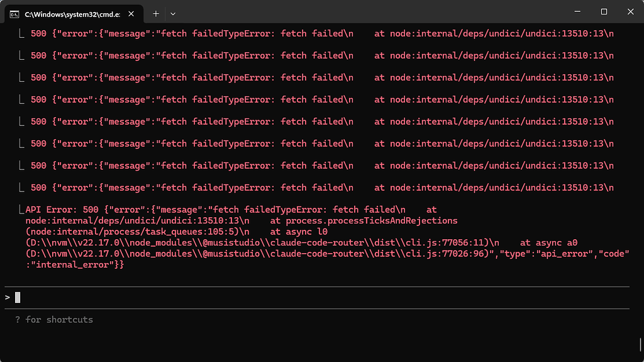Viewport: 644px width, 362px height.
Task: Select the cmd.exe terminal tab
Action: (74, 14)
